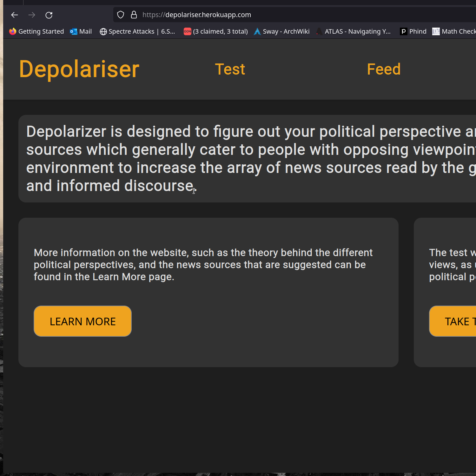476x476 pixels.
Task: Click the padlock site security icon
Action: pos(134,15)
